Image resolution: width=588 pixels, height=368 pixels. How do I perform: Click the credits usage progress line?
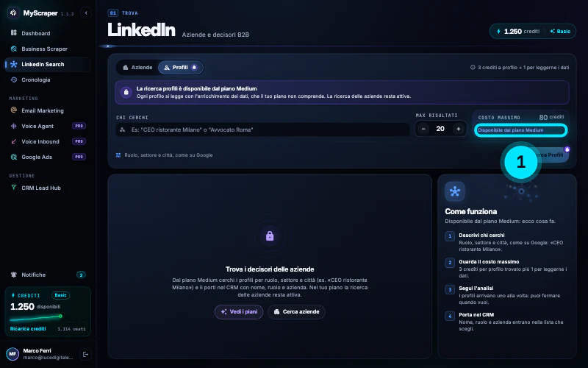[36, 318]
